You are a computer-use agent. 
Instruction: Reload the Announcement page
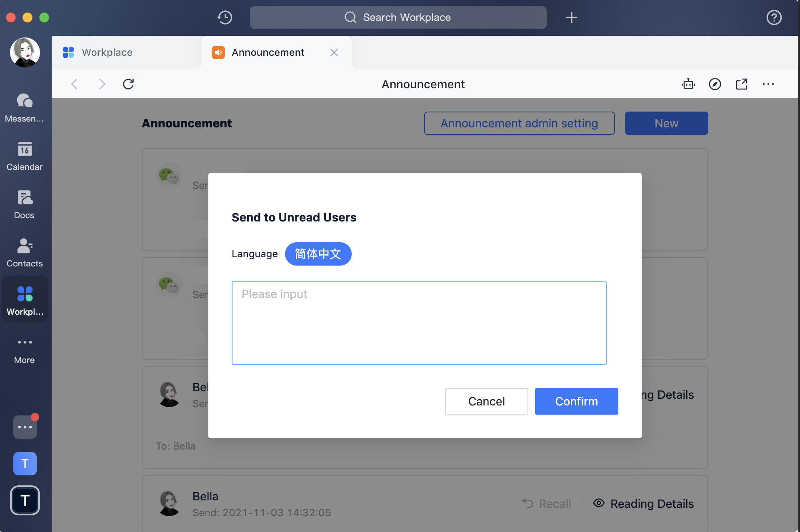128,84
